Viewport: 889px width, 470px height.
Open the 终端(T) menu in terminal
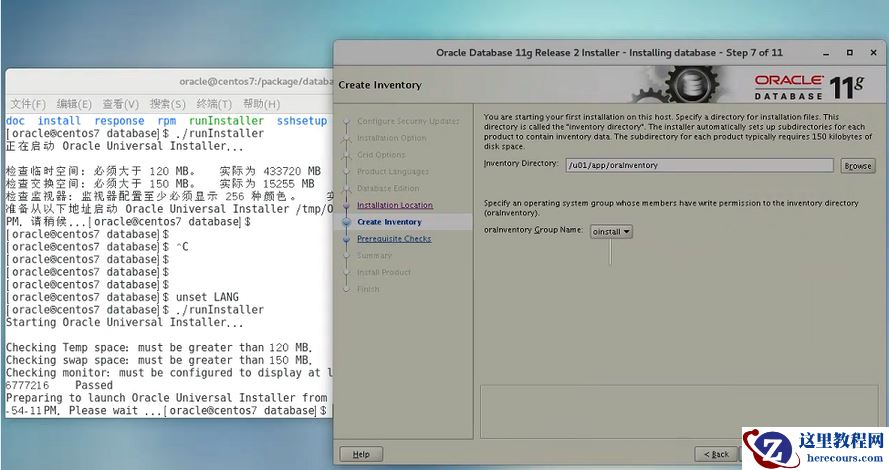214,104
